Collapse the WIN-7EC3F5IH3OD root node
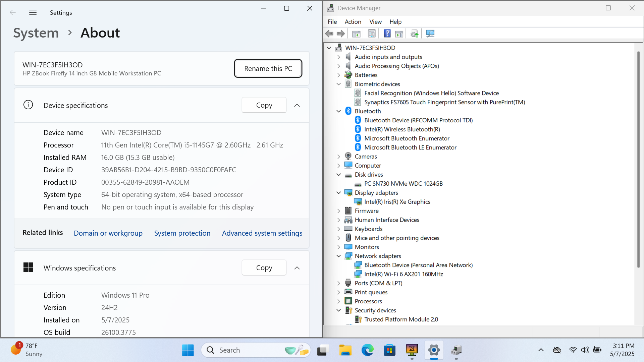 click(x=329, y=48)
